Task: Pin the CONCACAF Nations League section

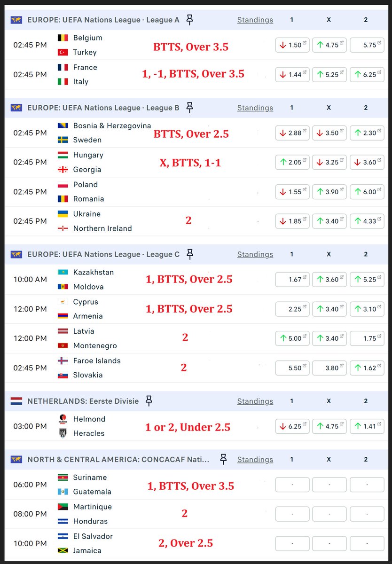Action: tap(223, 459)
